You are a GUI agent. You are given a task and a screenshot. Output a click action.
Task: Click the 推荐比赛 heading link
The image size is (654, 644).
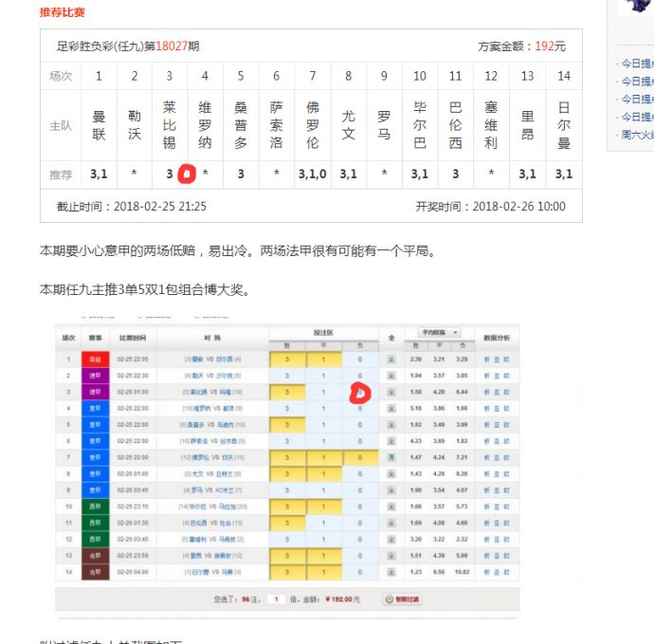[x=63, y=12]
